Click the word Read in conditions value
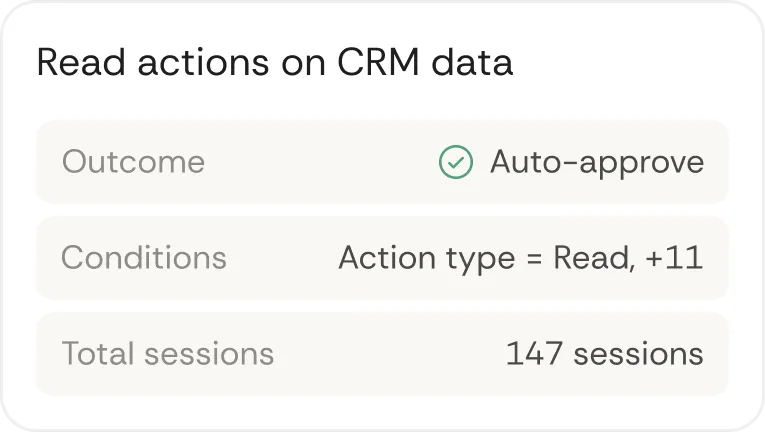This screenshot has height=432, width=765. click(x=591, y=258)
